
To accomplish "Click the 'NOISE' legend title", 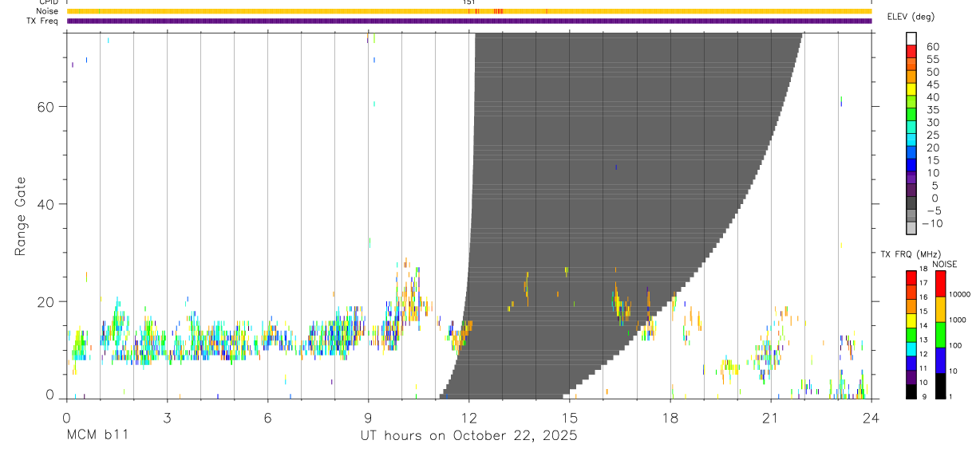I will [x=945, y=264].
